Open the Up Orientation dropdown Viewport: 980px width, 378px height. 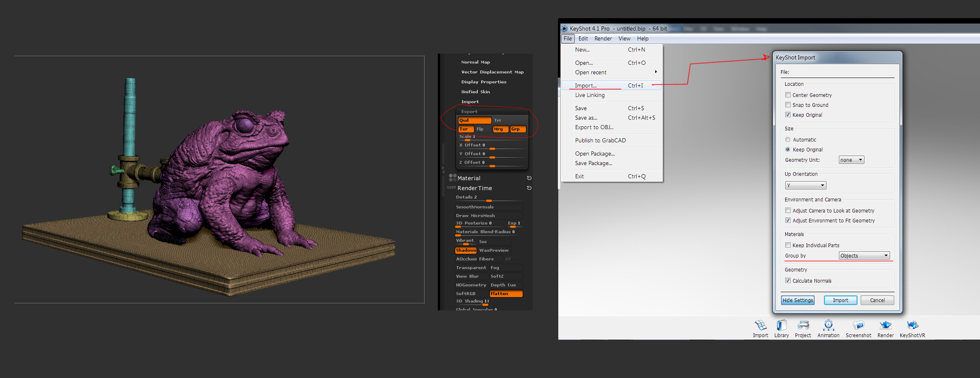click(x=805, y=185)
